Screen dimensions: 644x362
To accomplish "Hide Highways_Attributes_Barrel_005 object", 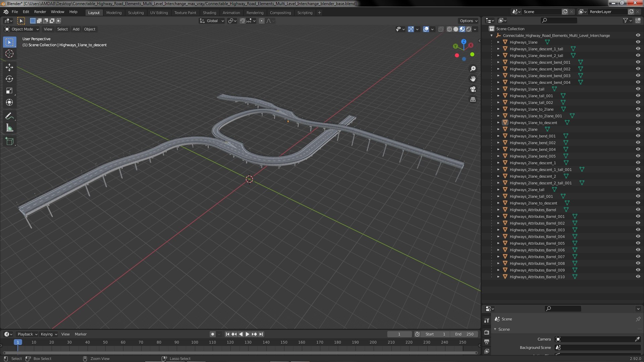I will [x=638, y=243].
